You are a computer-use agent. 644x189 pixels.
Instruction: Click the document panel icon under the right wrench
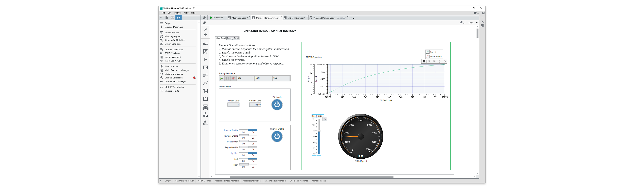pos(482,26)
